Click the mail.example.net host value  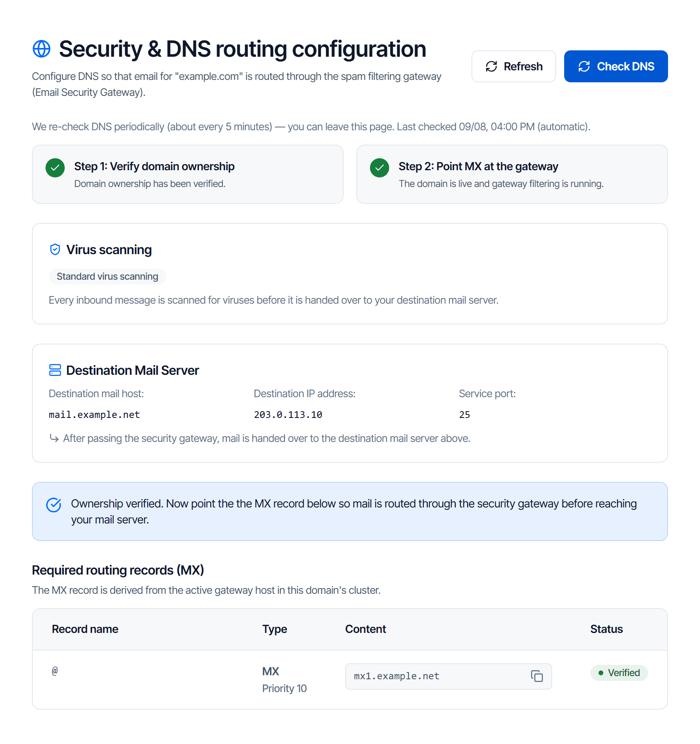pyautogui.click(x=94, y=415)
